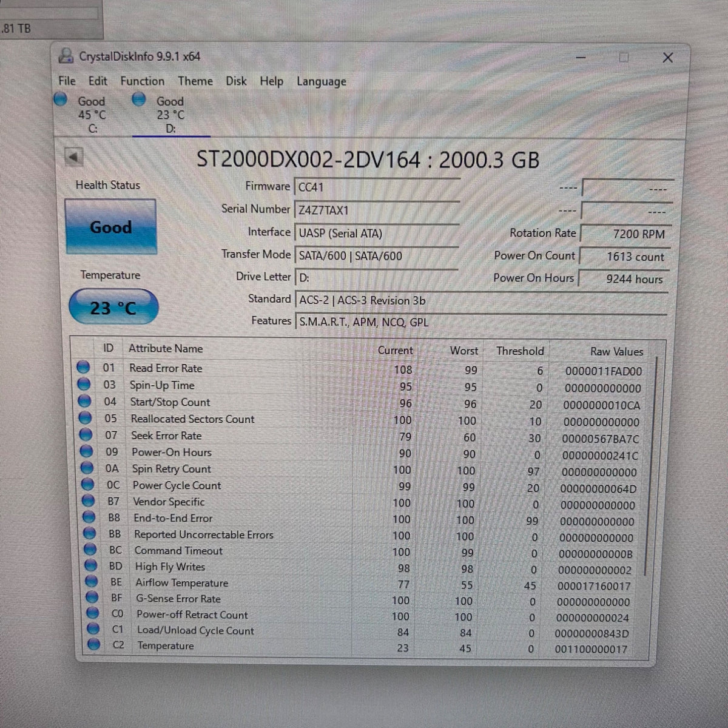The height and width of the screenshot is (728, 728).
Task: Open the File menu
Action: coord(67,81)
